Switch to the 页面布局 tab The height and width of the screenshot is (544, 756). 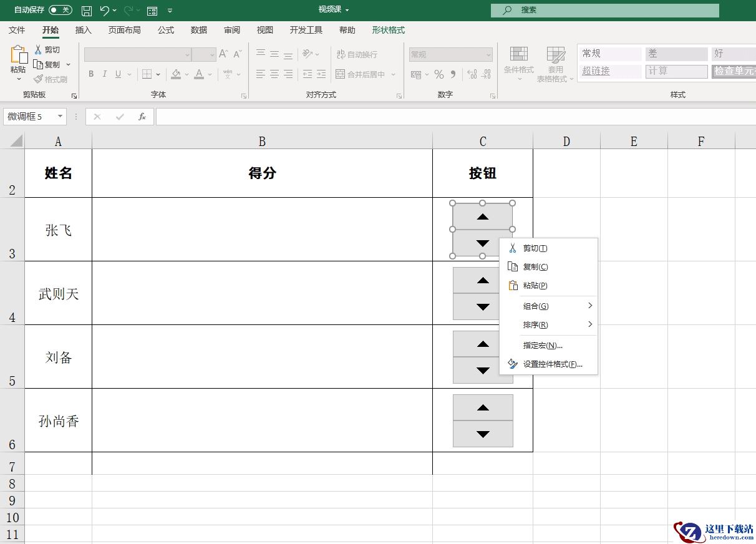(x=124, y=30)
